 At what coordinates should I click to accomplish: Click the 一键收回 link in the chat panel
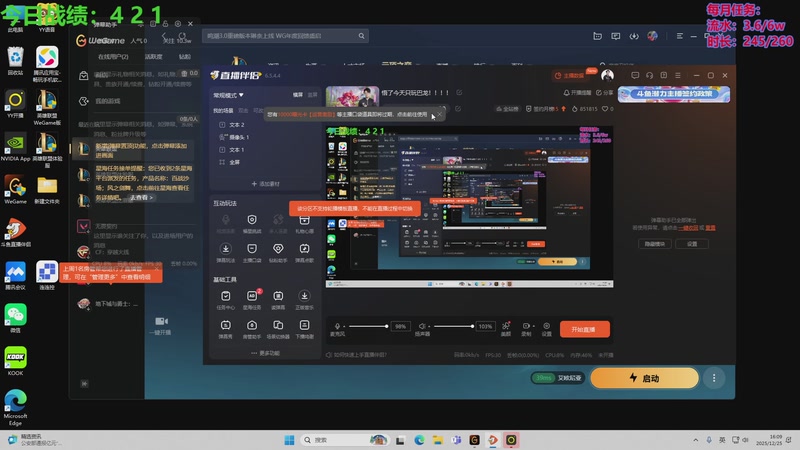(688, 228)
